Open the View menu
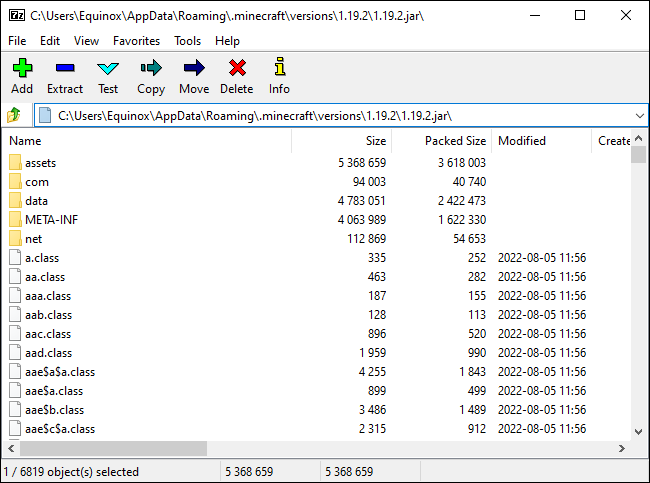Screen dimensions: 650x483 [x=86, y=41]
